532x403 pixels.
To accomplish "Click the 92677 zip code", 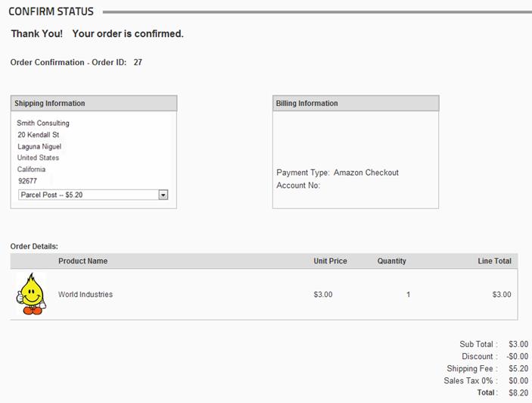I will coord(27,181).
